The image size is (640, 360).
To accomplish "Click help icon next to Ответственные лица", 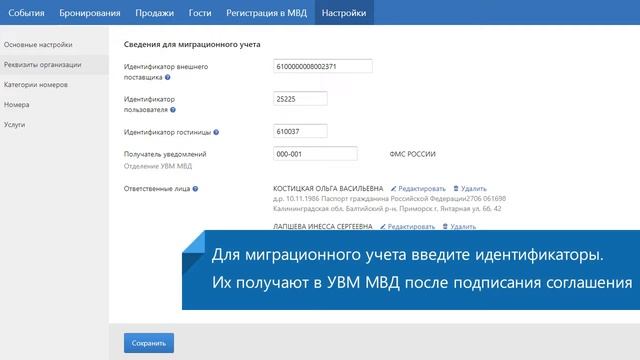I will tap(195, 189).
